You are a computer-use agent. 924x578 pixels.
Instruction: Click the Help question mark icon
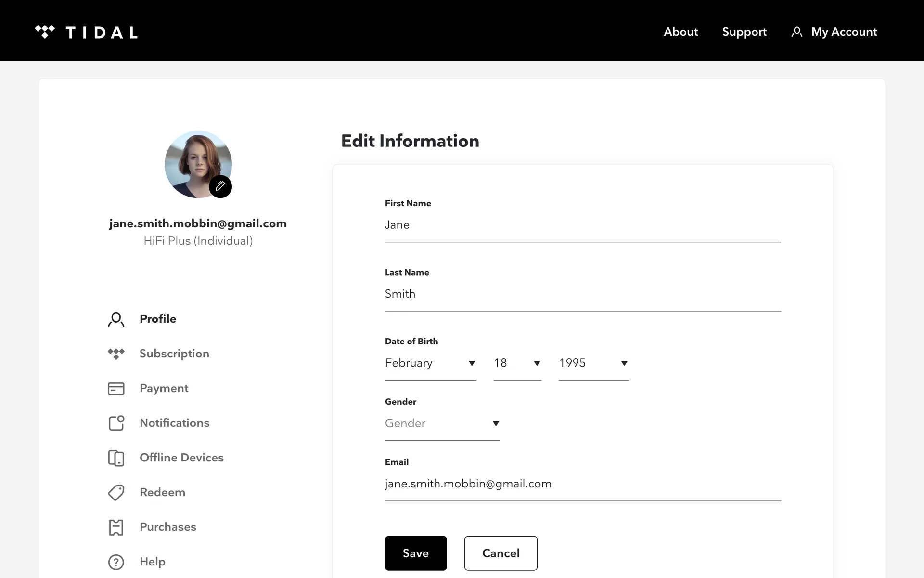pos(116,562)
